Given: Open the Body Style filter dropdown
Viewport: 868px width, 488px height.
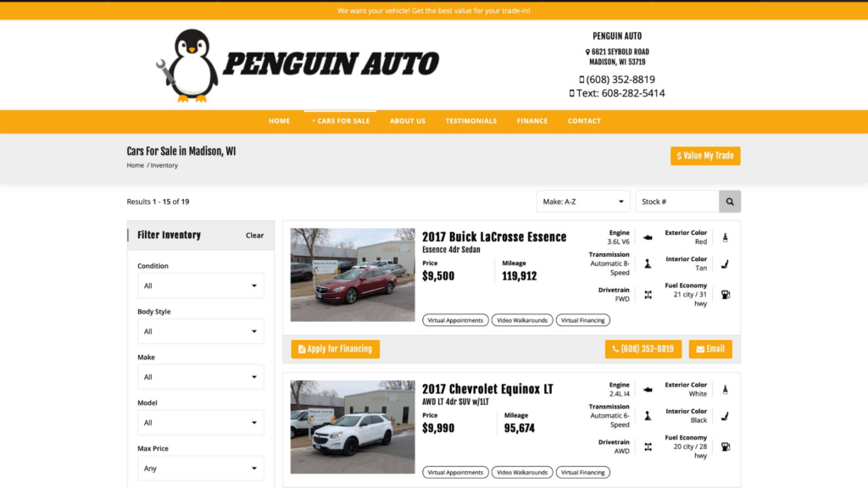Looking at the screenshot, I should (x=200, y=331).
